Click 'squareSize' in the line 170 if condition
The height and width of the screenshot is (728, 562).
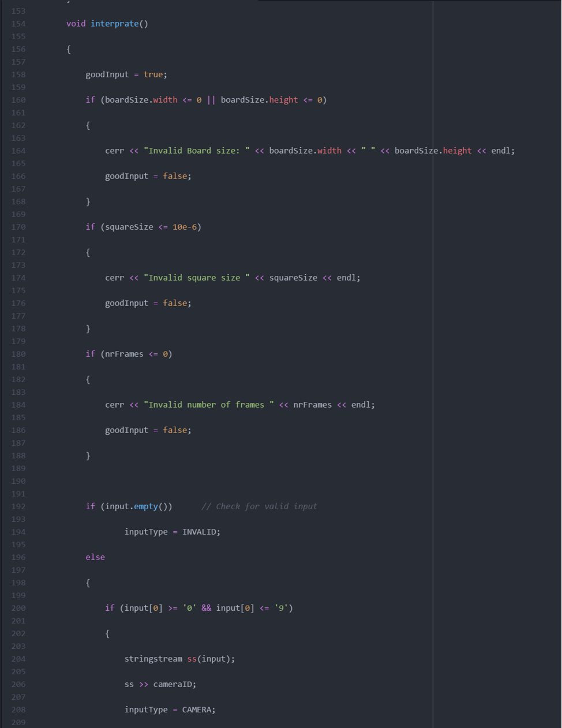(129, 227)
